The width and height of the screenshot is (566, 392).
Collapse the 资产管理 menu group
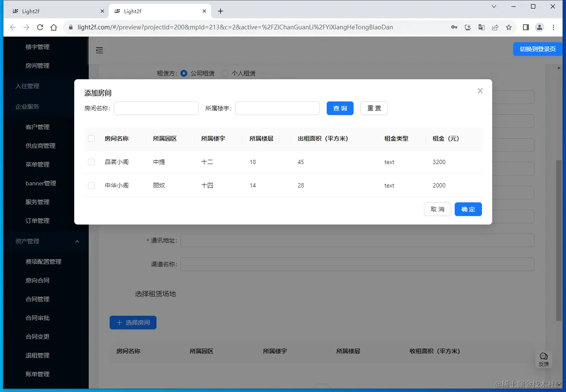[46, 241]
